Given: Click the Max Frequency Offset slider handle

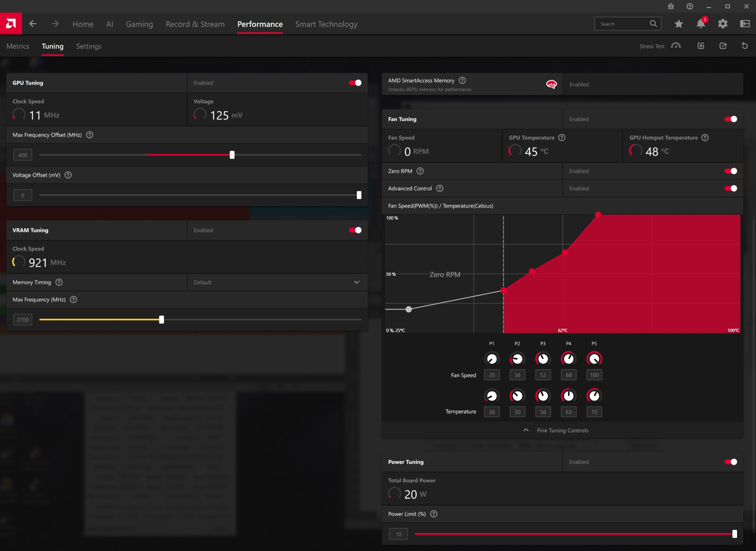Looking at the screenshot, I should pyautogui.click(x=232, y=155).
